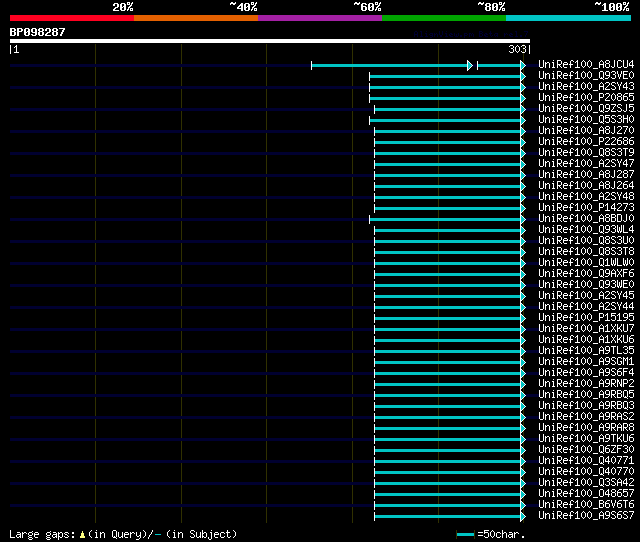This screenshot has width=640, height=542.
Task: Select the UniRef100_Q5S3H0 entry
Action: pyautogui.click(x=586, y=120)
